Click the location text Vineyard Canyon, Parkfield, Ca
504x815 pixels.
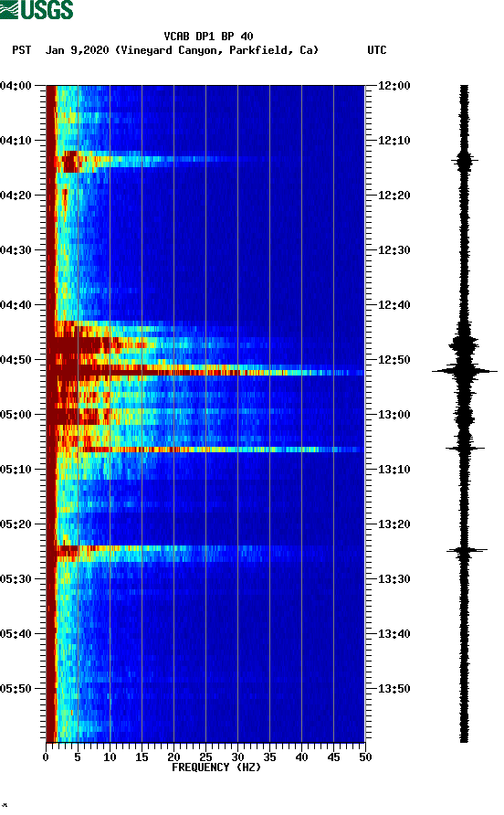[x=216, y=50]
